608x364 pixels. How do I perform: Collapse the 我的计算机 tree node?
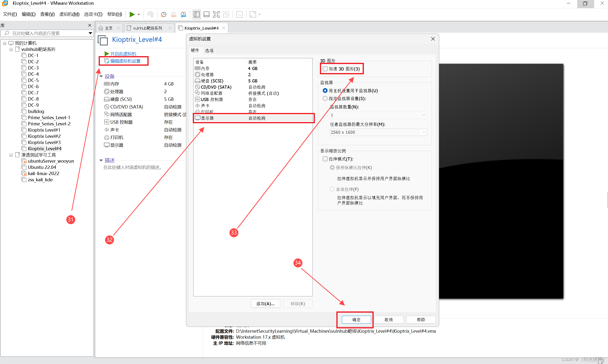click(x=4, y=43)
